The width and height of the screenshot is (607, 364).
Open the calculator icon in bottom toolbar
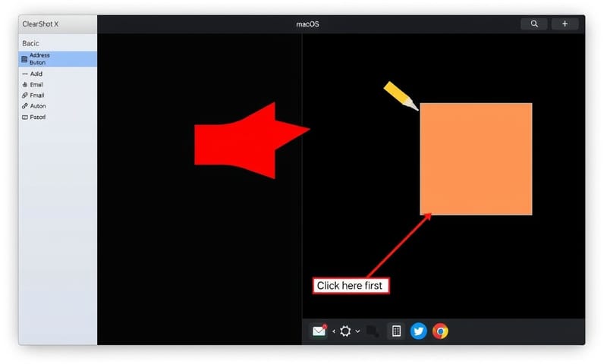(395, 331)
